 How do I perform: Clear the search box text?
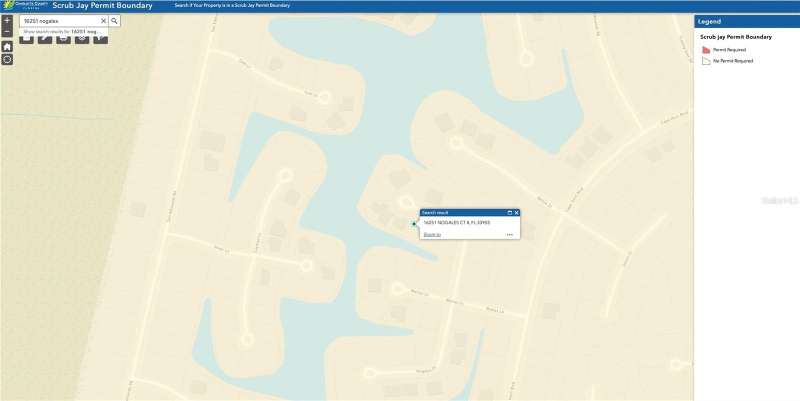pyautogui.click(x=103, y=20)
